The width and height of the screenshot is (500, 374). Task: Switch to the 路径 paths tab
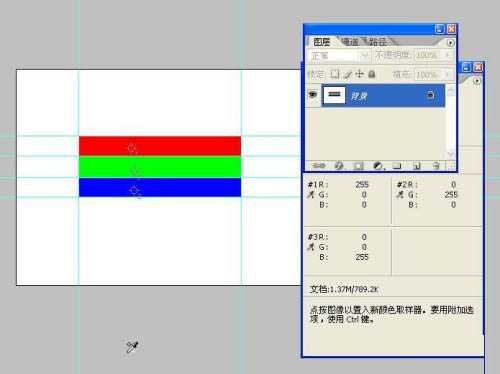pos(378,42)
